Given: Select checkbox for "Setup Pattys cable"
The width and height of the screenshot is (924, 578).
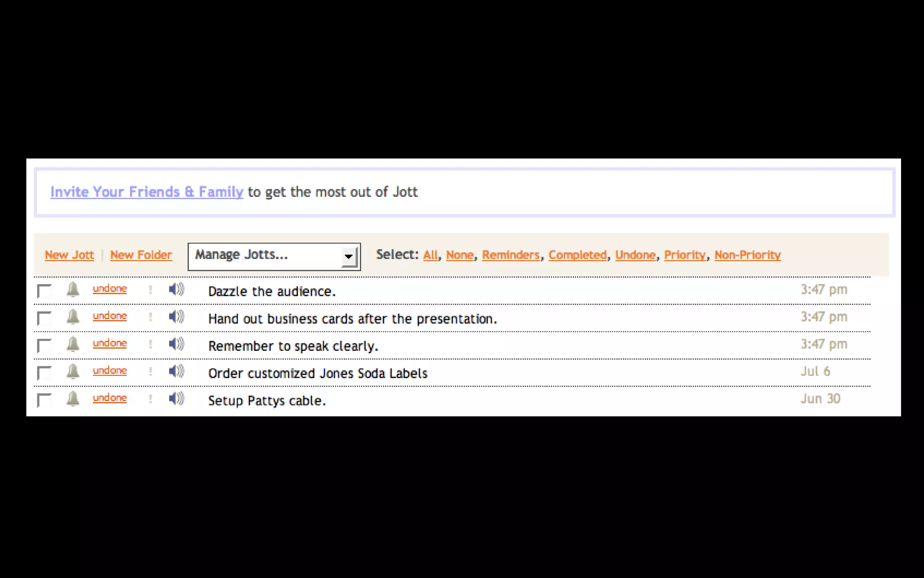Looking at the screenshot, I should [x=44, y=400].
